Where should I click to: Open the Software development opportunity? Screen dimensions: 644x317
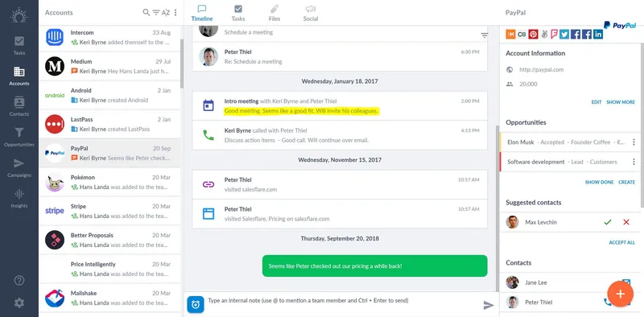tap(566, 162)
